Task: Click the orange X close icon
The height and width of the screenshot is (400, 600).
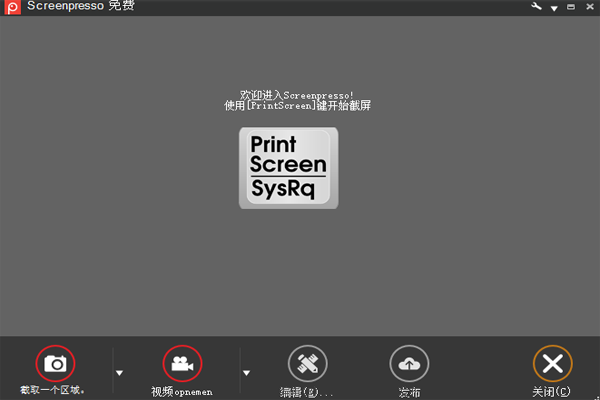Action: (552, 362)
